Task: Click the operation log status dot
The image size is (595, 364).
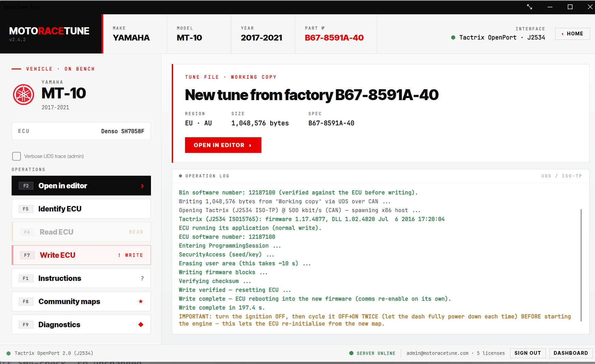Action: (181, 176)
